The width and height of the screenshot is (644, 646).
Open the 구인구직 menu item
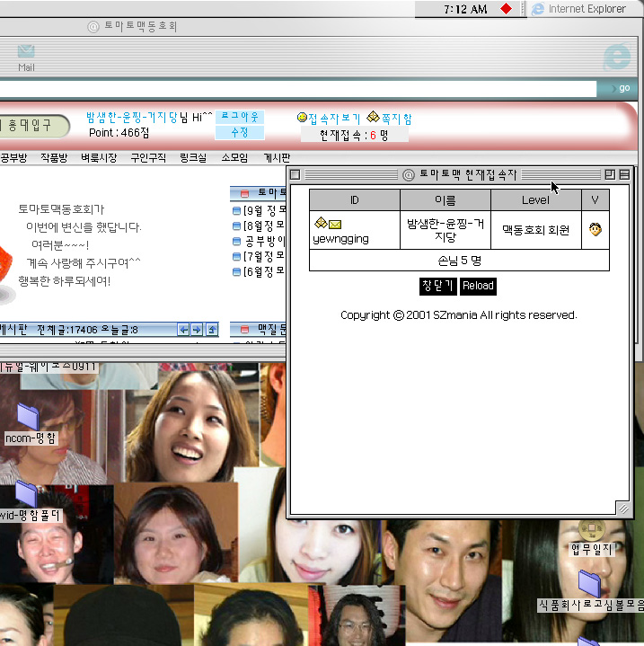click(x=148, y=157)
